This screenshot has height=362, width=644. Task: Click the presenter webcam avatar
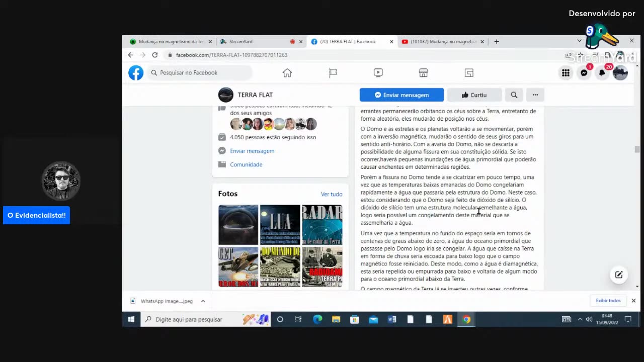tap(61, 180)
